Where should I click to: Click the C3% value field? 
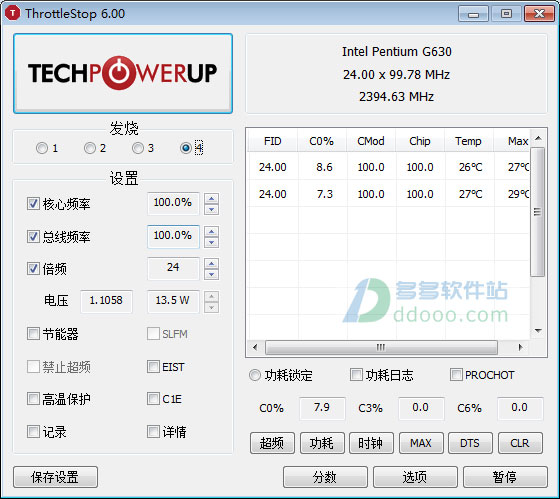(x=421, y=408)
